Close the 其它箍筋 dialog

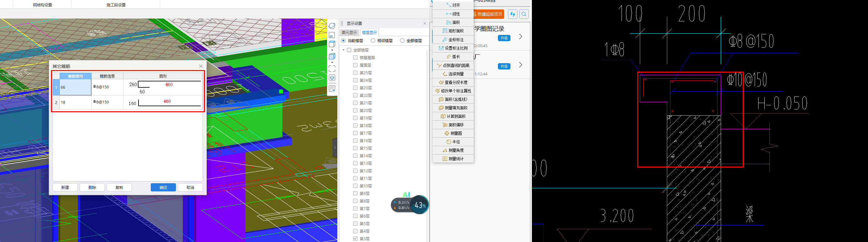pyautogui.click(x=201, y=66)
